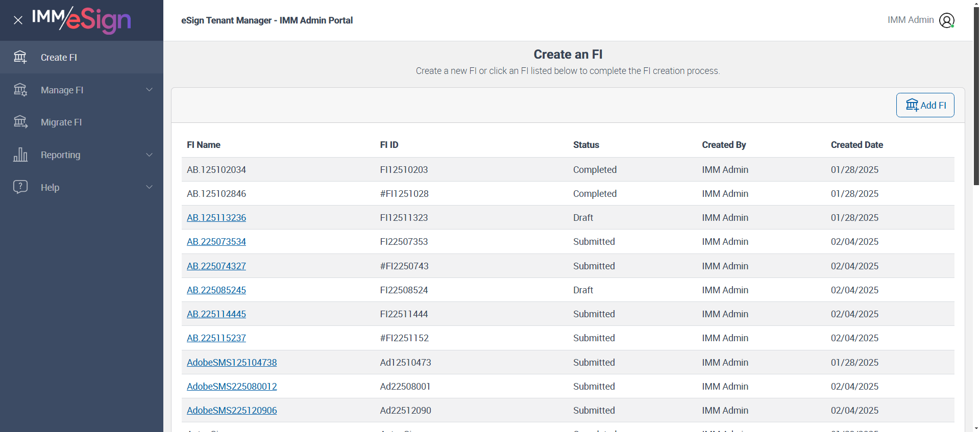Click the FI Name column header
The image size is (980, 432).
click(x=204, y=145)
